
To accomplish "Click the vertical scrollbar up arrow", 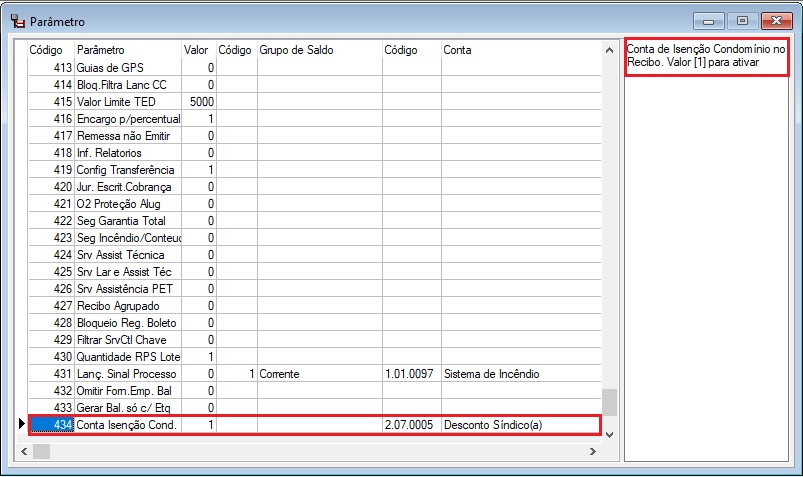I will (x=609, y=50).
